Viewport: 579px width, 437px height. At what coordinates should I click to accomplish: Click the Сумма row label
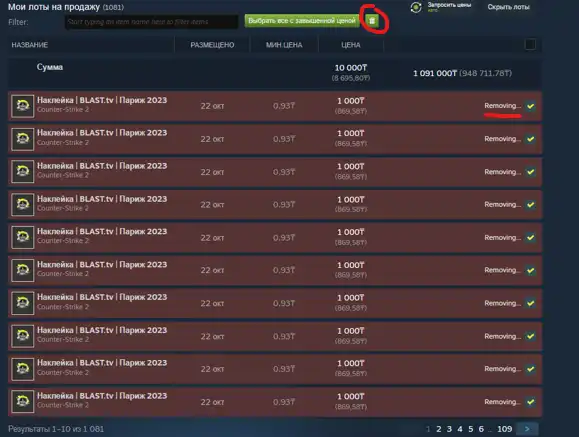pos(49,67)
